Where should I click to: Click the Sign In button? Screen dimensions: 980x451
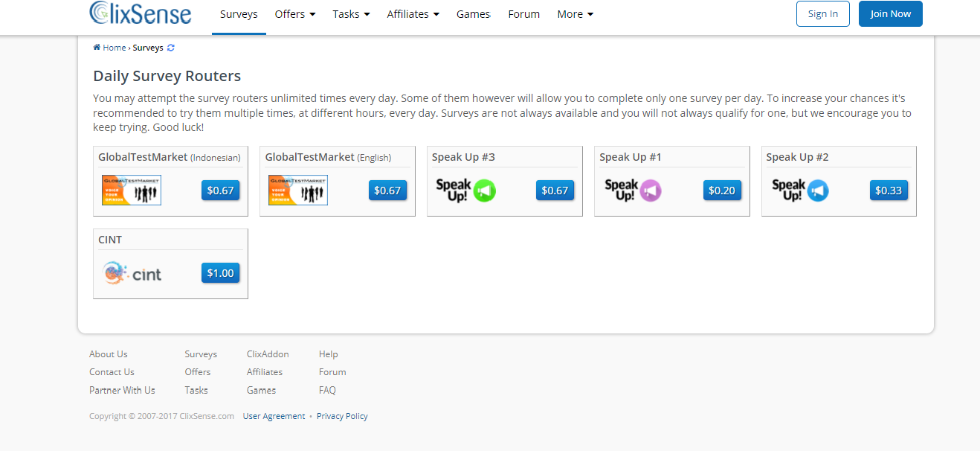point(823,13)
